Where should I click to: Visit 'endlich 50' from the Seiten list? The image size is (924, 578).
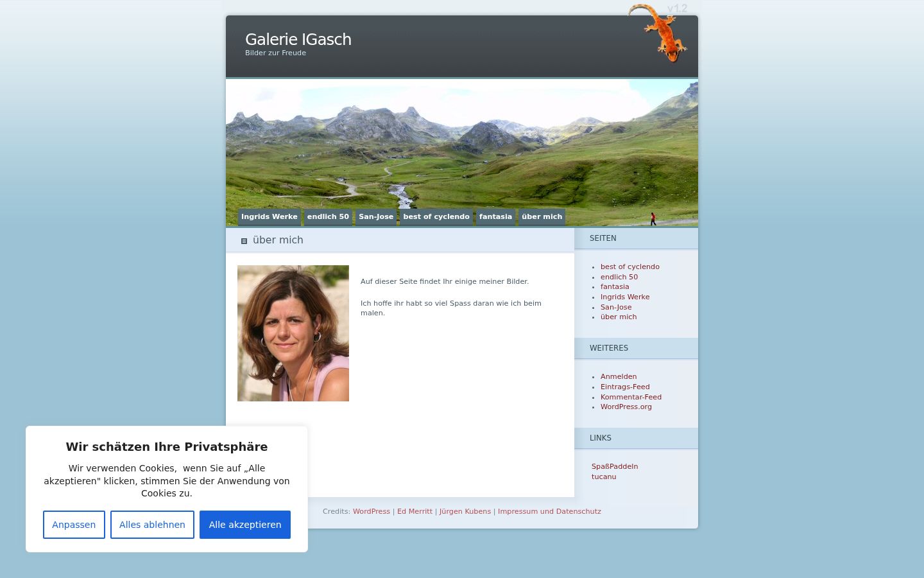point(619,277)
